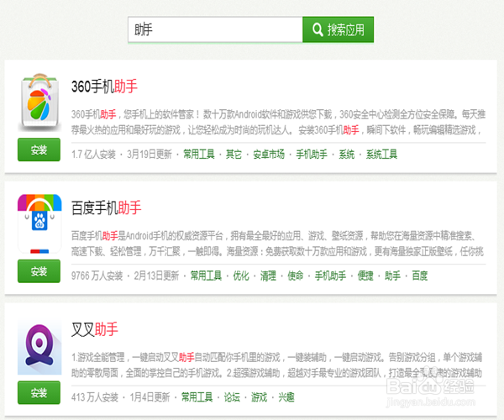Select the 兴趣 tag under 叉叉助手

pyautogui.click(x=286, y=397)
